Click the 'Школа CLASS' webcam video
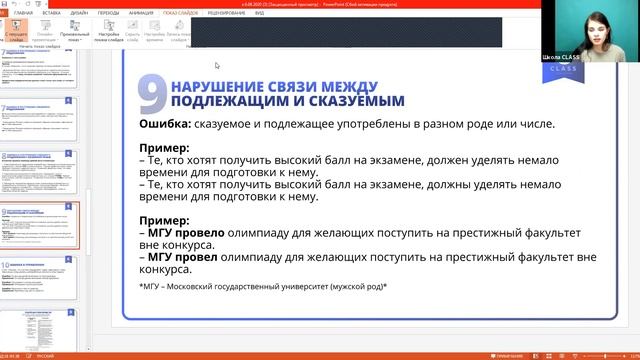 (x=591, y=31)
